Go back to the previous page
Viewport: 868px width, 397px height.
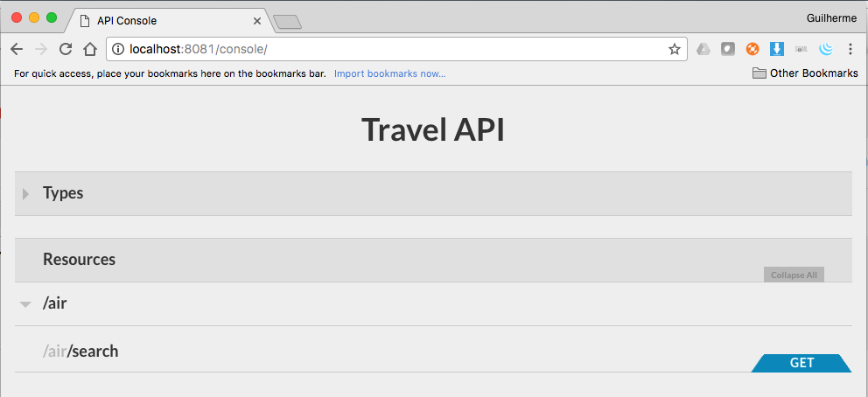17,49
